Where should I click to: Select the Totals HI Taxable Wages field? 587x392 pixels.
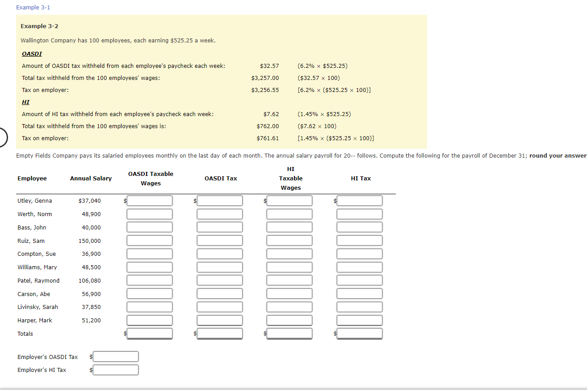pyautogui.click(x=289, y=334)
